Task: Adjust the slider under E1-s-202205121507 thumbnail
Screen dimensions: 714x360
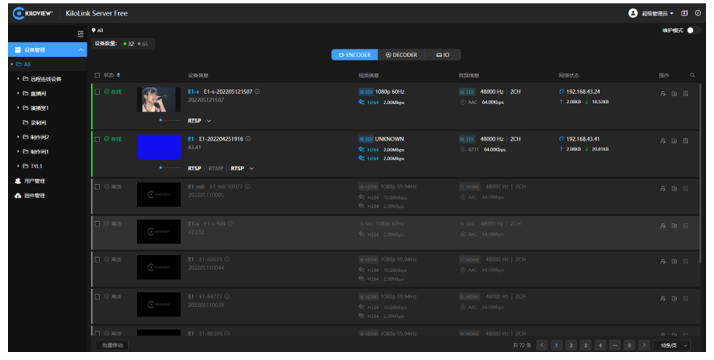Action: [170, 120]
